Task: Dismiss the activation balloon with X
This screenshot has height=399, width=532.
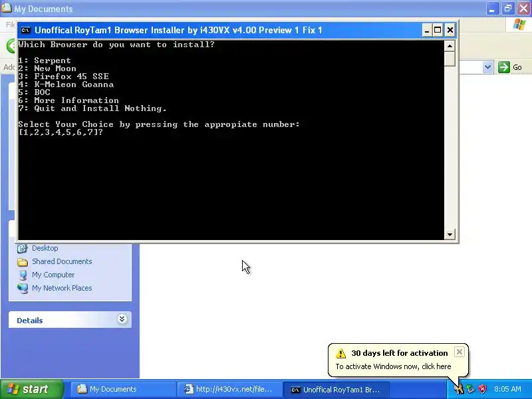Action: 459,352
